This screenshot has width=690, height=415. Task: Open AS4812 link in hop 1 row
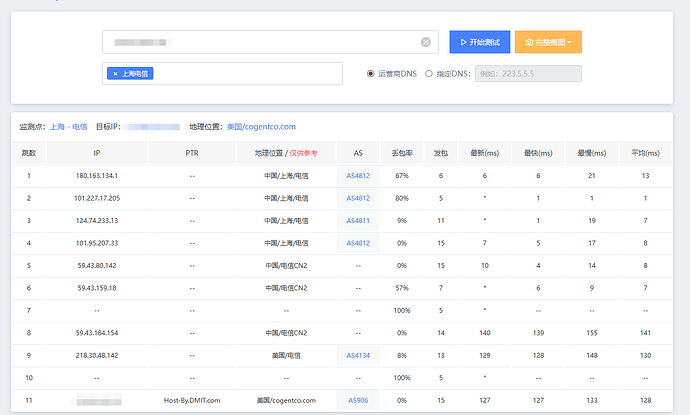[358, 175]
